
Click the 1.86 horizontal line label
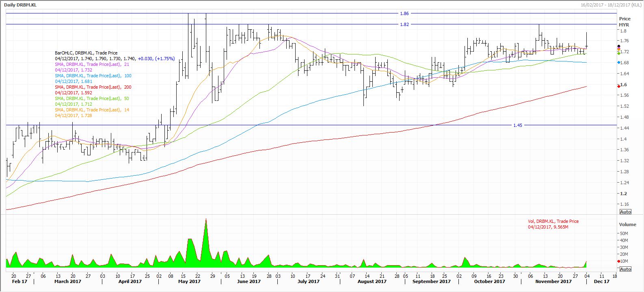point(404,13)
